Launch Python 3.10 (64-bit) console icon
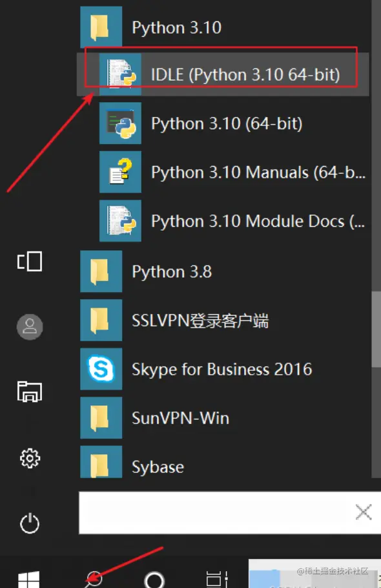381x588 pixels. (120, 123)
